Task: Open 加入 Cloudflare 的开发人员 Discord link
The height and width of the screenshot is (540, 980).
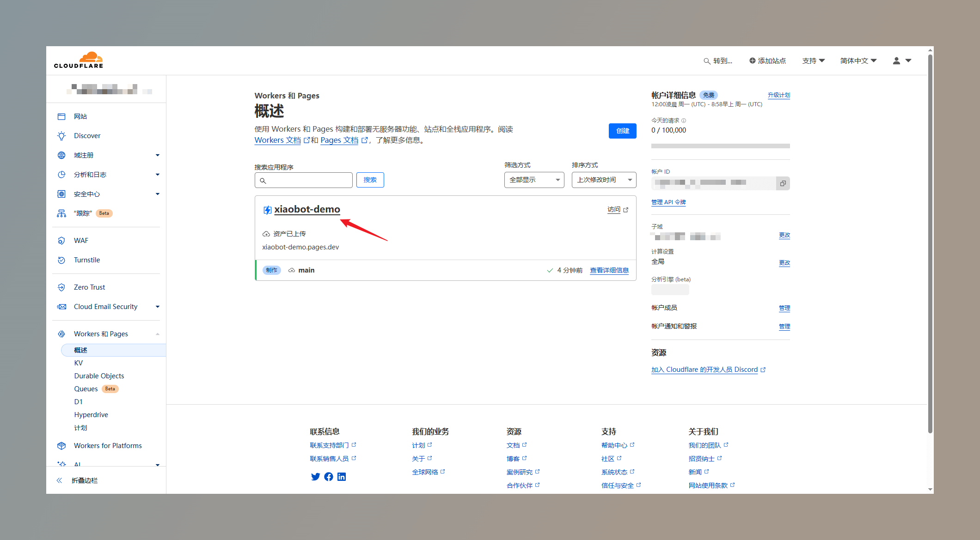Action: pyautogui.click(x=704, y=370)
